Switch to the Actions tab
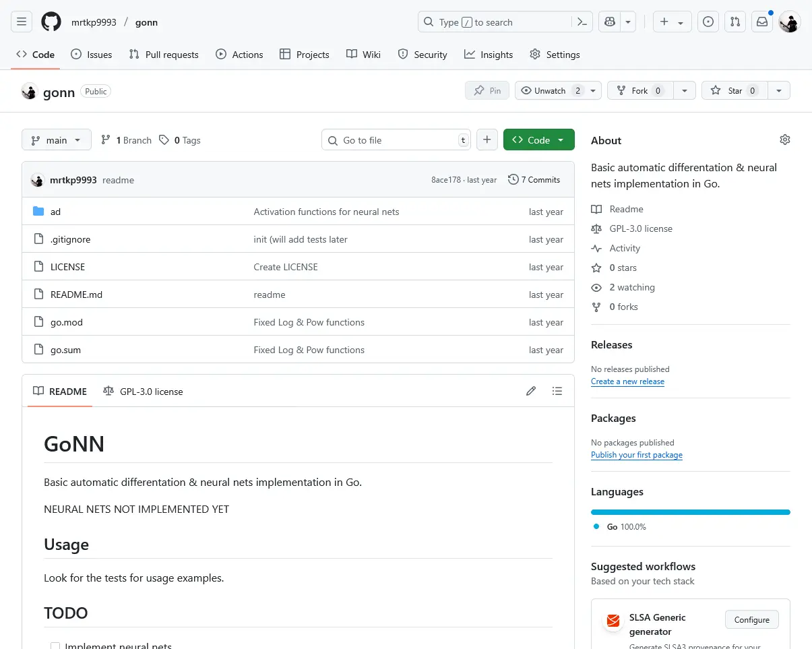This screenshot has height=649, width=812. (239, 55)
